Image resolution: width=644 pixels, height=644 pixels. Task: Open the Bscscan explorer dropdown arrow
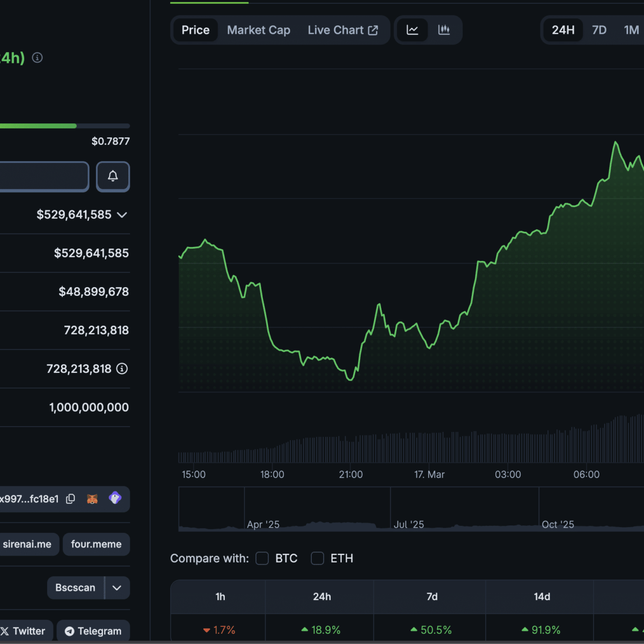pos(117,588)
